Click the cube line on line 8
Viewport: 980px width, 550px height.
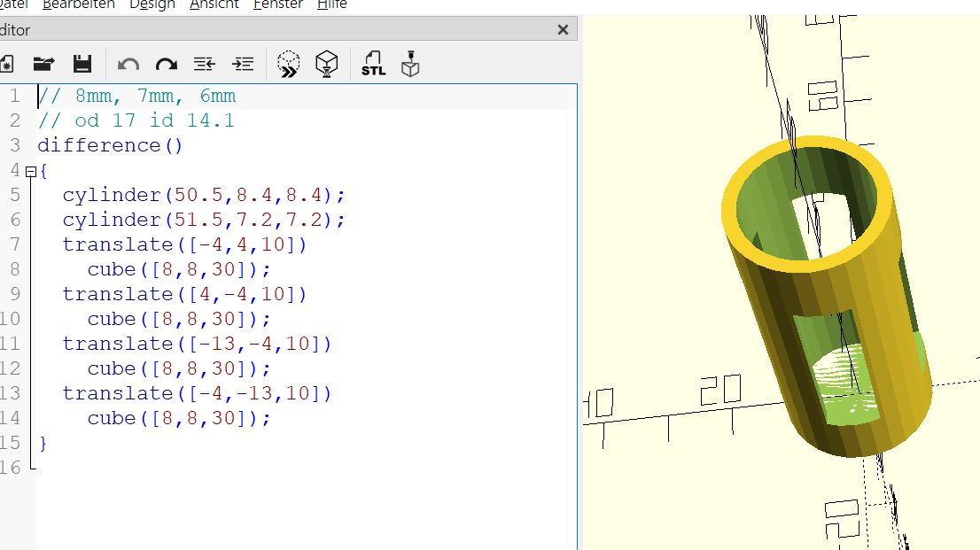[x=179, y=269]
